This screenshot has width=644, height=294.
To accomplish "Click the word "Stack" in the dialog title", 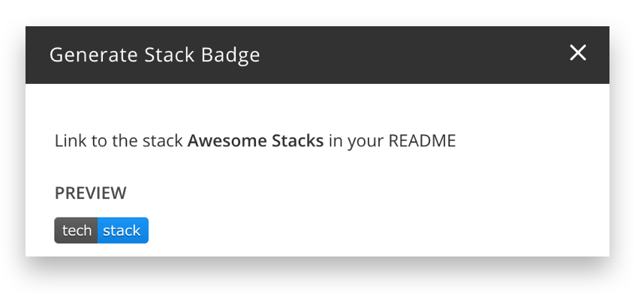I will pos(169,55).
